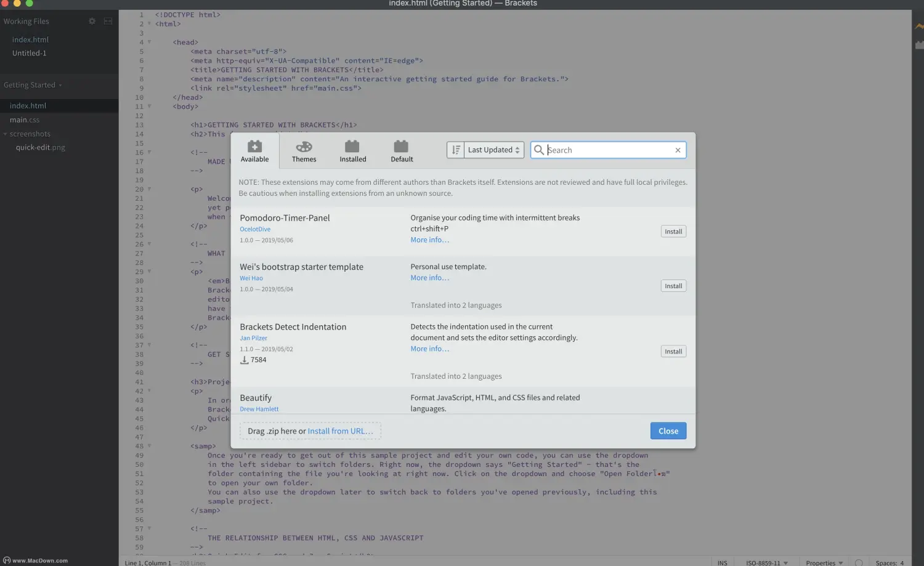924x566 pixels.
Task: Click the Line 1, Column 1 cursor status
Action: 148,563
